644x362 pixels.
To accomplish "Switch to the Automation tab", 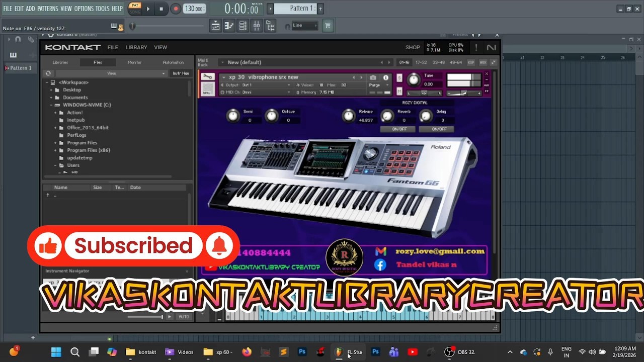I will click(173, 62).
